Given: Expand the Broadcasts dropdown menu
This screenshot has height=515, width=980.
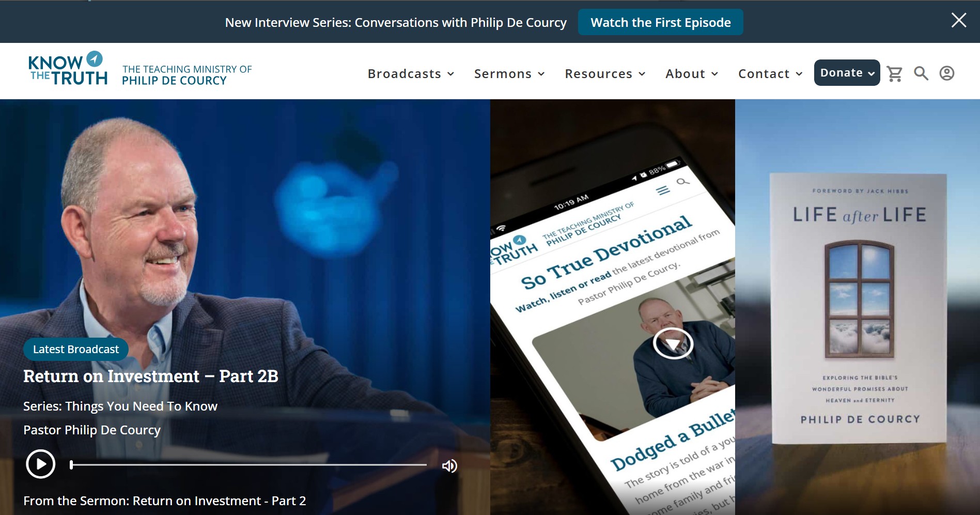Looking at the screenshot, I should click(411, 74).
